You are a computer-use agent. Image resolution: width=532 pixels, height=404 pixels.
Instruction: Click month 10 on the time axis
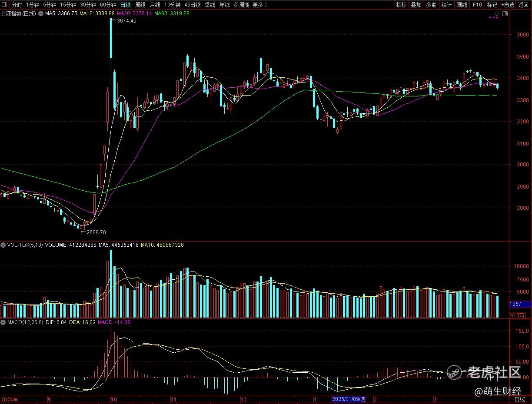pos(113,399)
